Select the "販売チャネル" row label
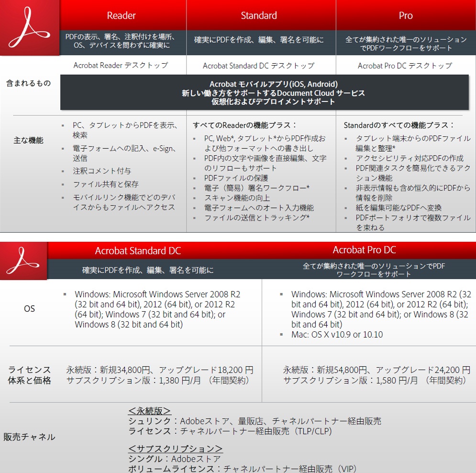This screenshot has width=476, height=473. coord(30,437)
